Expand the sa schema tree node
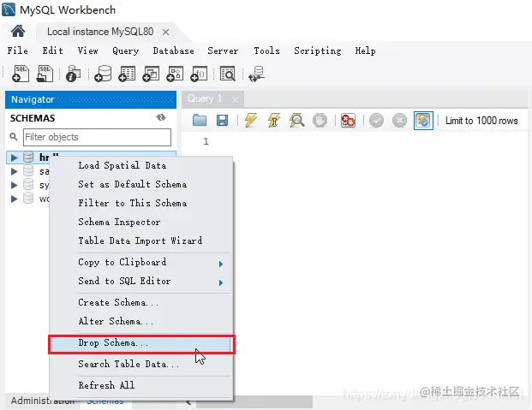This screenshot has height=410, width=532. [14, 171]
